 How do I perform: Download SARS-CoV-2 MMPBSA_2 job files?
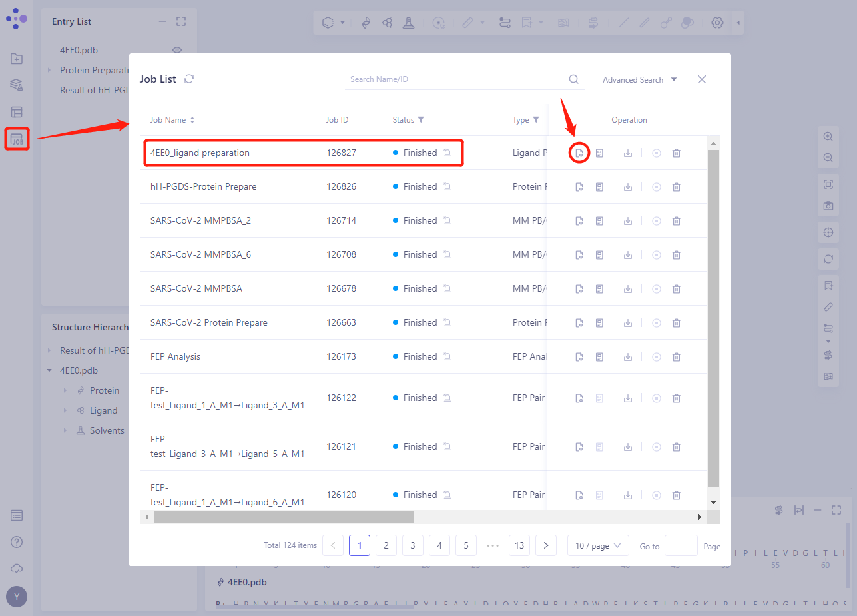627,221
